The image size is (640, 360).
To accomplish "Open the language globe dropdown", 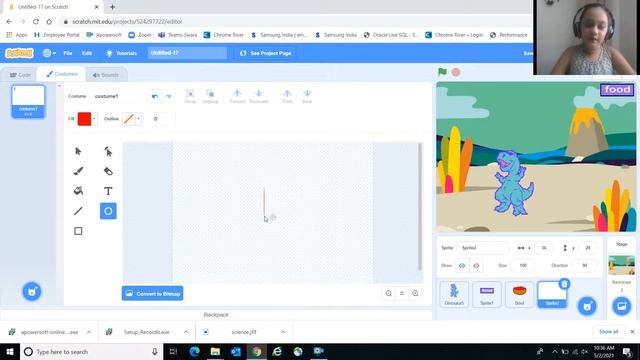I will click(49, 53).
